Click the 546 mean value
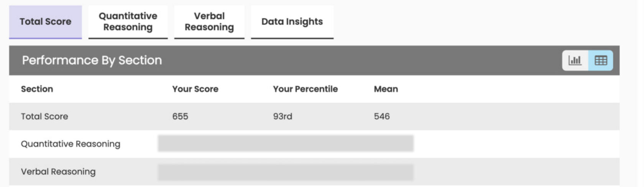Screen dimensions: 644x187 tap(382, 116)
